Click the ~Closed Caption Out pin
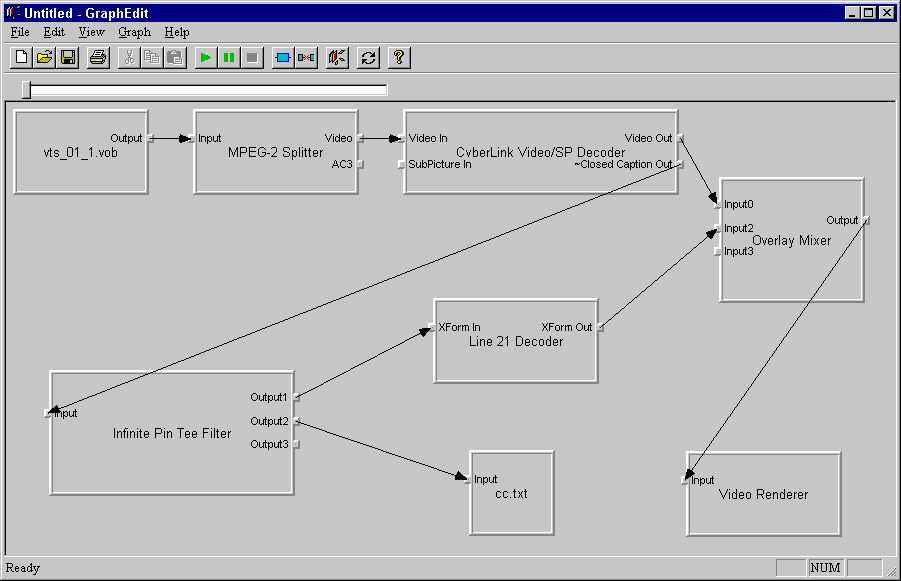Screen dimensions: 901x581 pos(680,164)
